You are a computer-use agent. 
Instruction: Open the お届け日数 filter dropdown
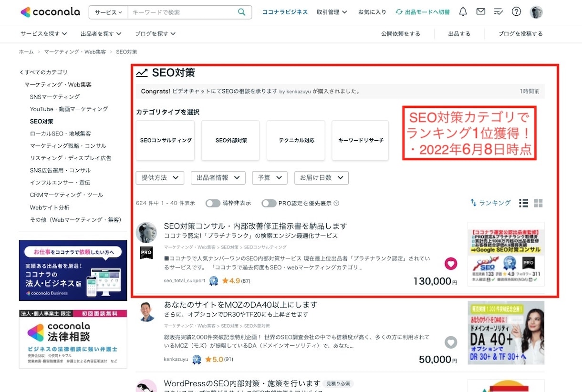point(322,178)
